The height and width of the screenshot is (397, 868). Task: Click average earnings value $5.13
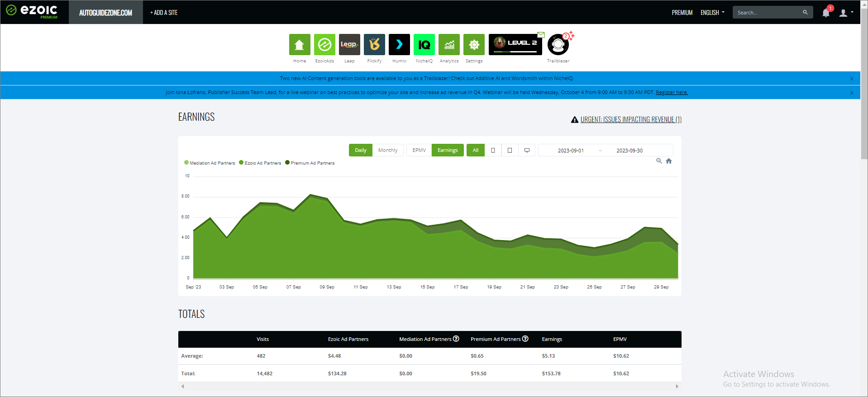(548, 356)
